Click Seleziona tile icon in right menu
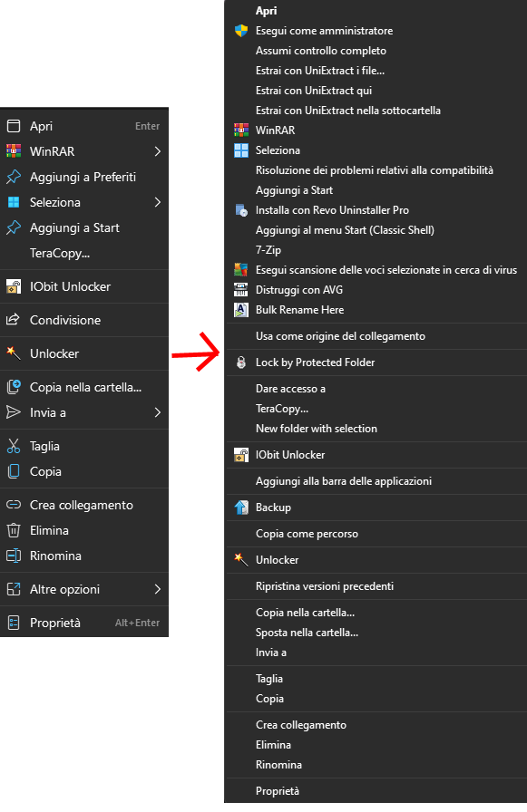 pos(241,150)
